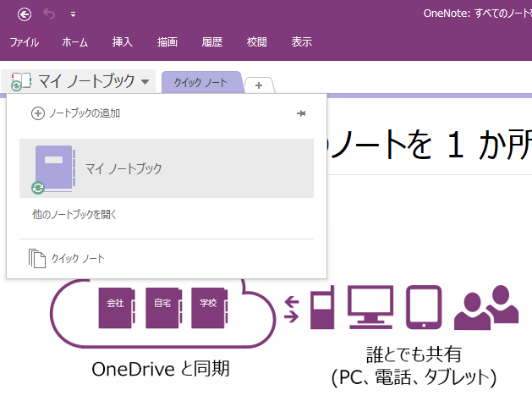The height and width of the screenshot is (401, 532).
Task: Click the stacked pages icon beside クイック ノート
Action: [x=37, y=259]
